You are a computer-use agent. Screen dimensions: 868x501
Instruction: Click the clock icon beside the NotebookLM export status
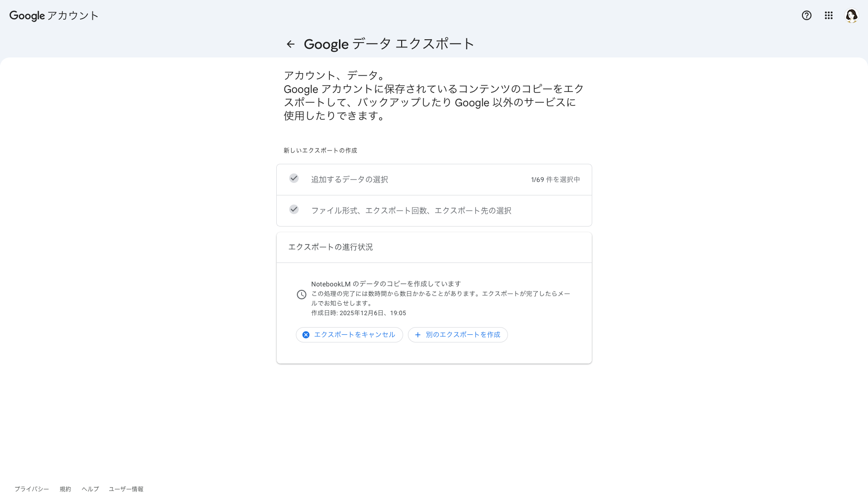[301, 294]
